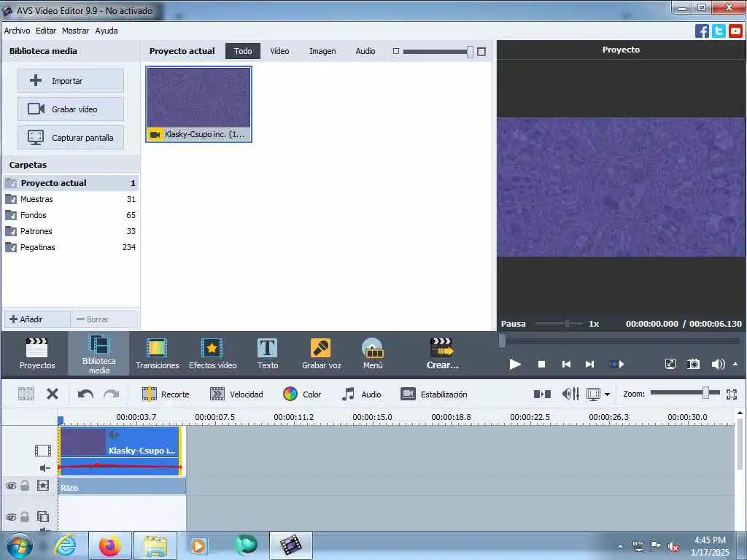Viewport: 747px width, 560px height.
Task: Open the Editar menu
Action: [46, 31]
